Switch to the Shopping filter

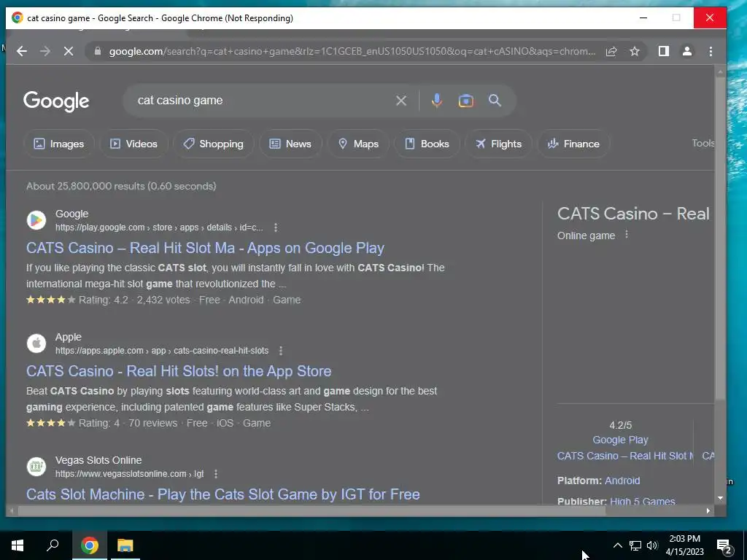point(214,144)
